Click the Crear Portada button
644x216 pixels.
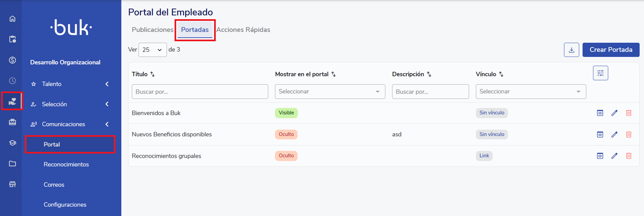(611, 50)
